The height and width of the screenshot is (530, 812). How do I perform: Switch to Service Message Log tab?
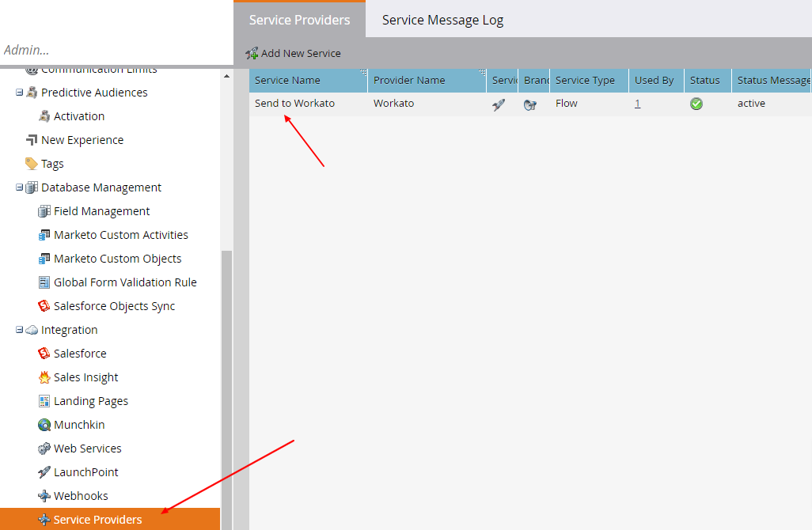[442, 20]
